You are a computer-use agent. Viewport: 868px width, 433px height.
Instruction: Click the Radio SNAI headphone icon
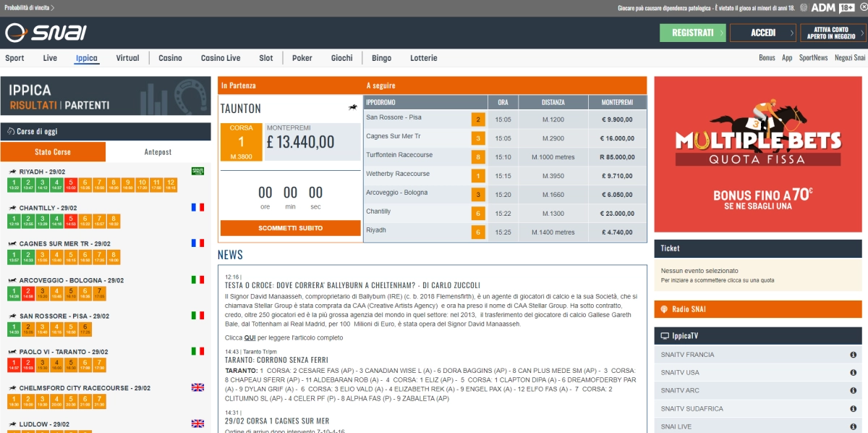665,310
